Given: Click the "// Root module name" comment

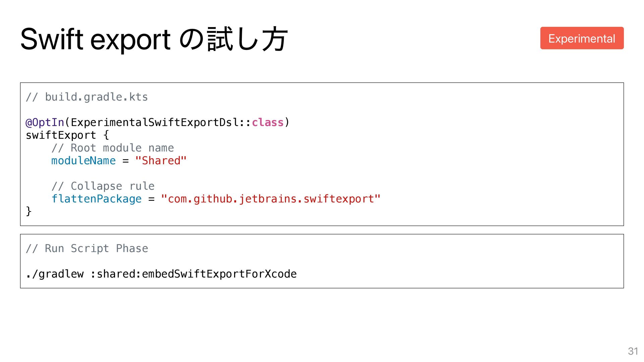Looking at the screenshot, I should click(x=112, y=148).
